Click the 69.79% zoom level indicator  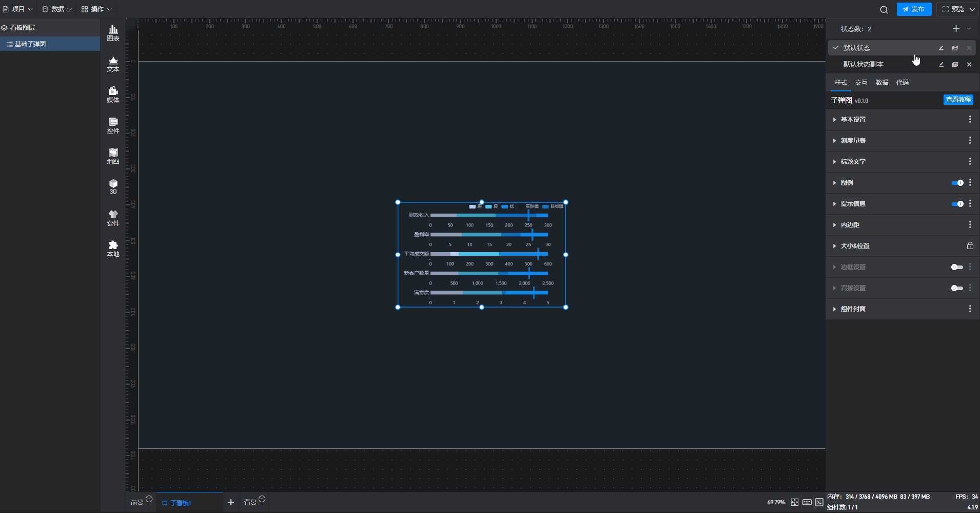(x=776, y=502)
